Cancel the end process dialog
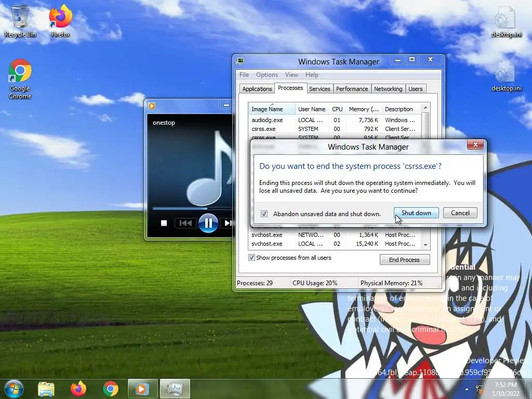Screen dimensions: 532x399 coord(460,212)
